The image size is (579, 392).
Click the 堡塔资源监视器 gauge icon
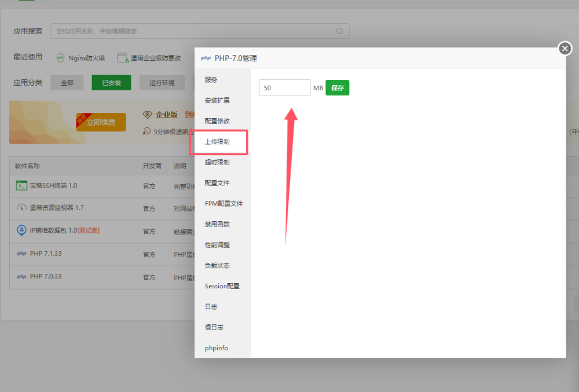pos(21,207)
